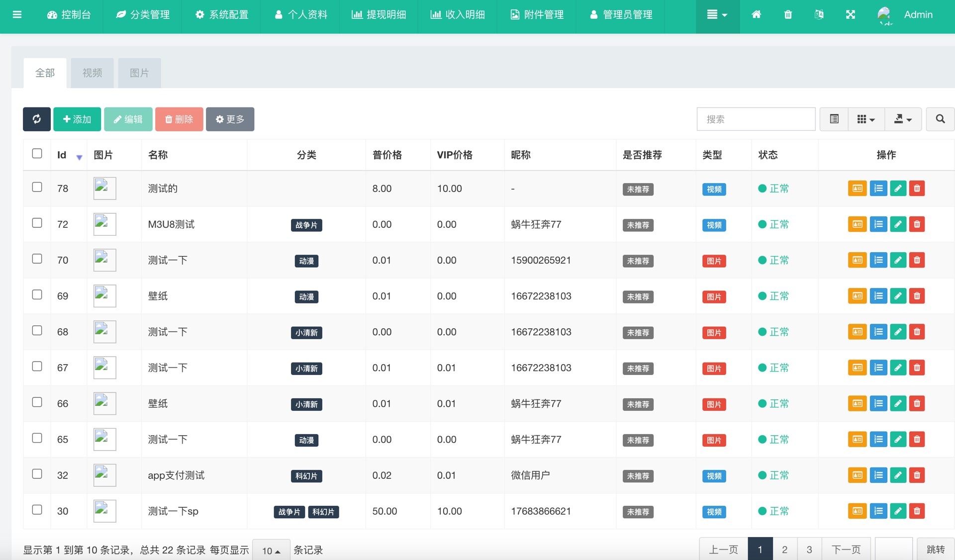Check the select-all checkbox in the table header
This screenshot has height=560, width=955.
coord(37,153)
